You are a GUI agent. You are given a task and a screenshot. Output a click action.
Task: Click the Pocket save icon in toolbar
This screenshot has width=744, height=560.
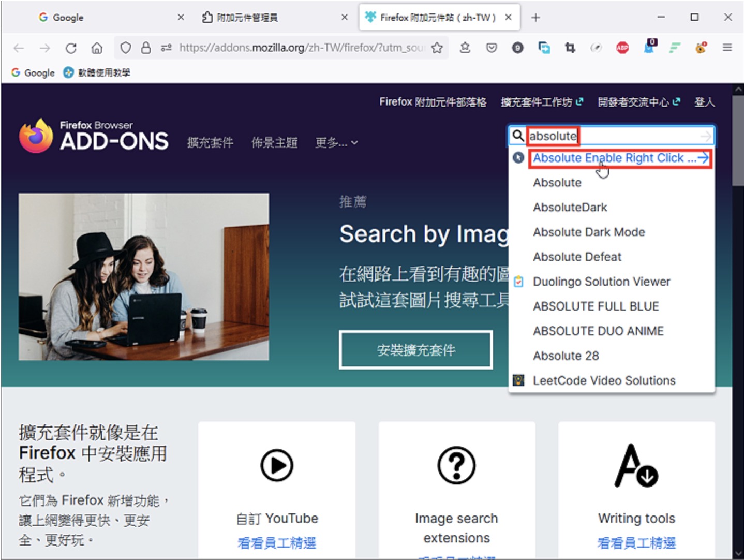pos(492,48)
